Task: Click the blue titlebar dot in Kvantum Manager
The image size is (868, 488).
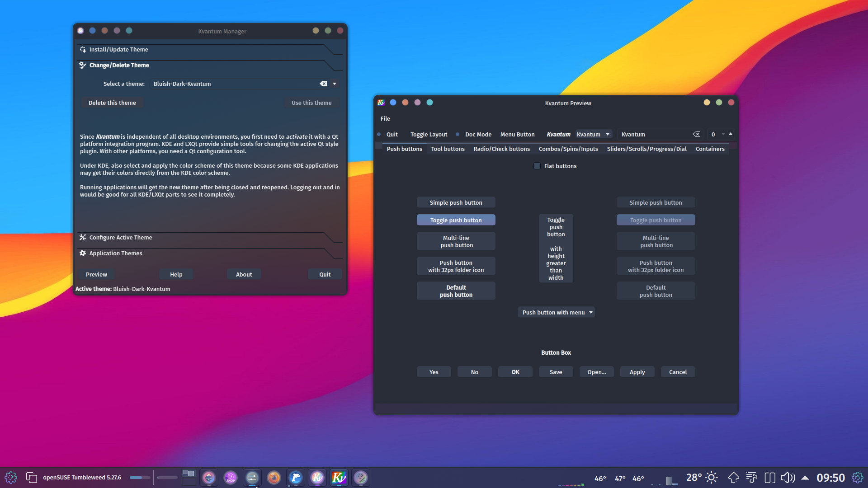Action: (92, 31)
